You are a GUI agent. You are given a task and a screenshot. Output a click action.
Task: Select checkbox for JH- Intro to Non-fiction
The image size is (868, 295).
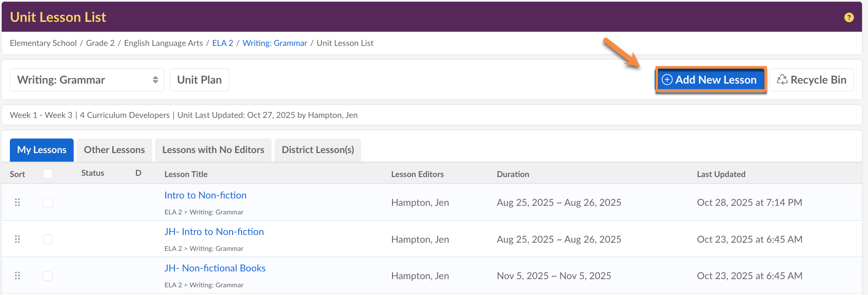coord(48,239)
